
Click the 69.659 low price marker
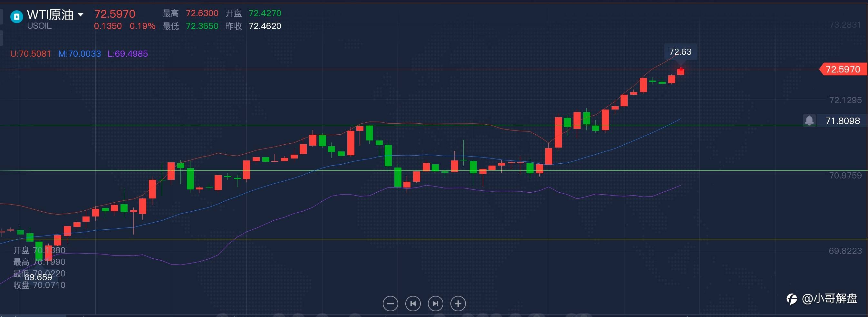click(x=38, y=277)
